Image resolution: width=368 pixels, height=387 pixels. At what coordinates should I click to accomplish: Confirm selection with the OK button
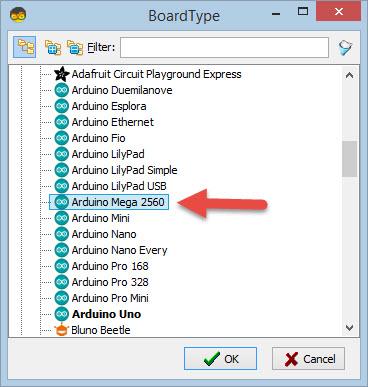(x=220, y=359)
